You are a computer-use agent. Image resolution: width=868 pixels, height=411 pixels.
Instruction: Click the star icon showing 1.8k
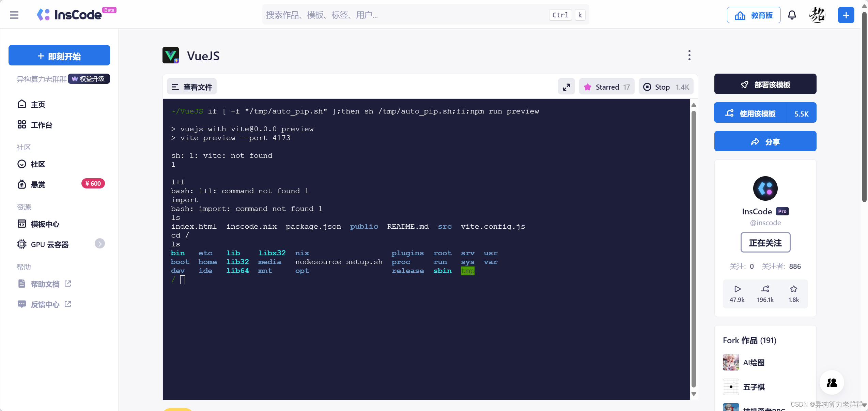[793, 289]
